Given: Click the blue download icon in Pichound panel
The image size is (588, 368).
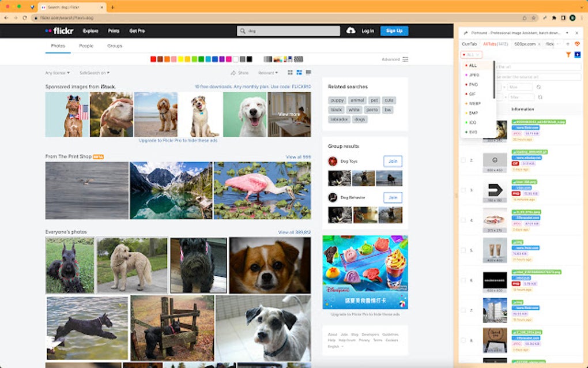Looking at the screenshot, I should tap(578, 55).
